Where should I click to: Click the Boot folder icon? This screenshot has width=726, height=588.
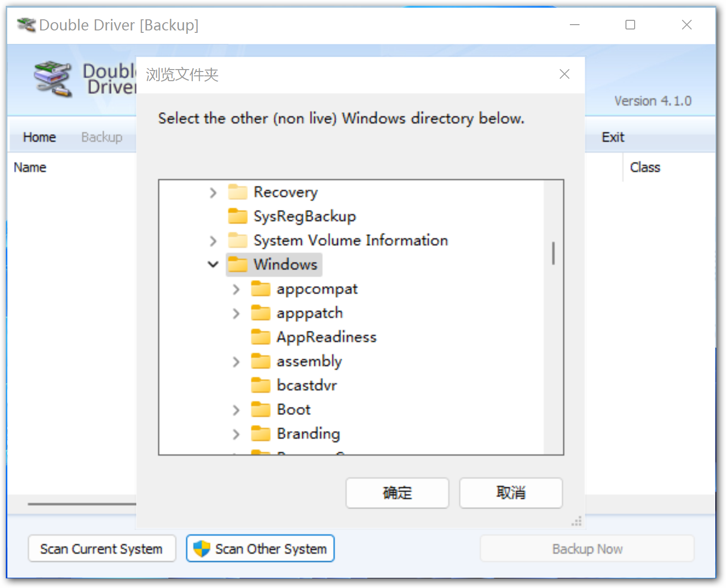tap(261, 409)
